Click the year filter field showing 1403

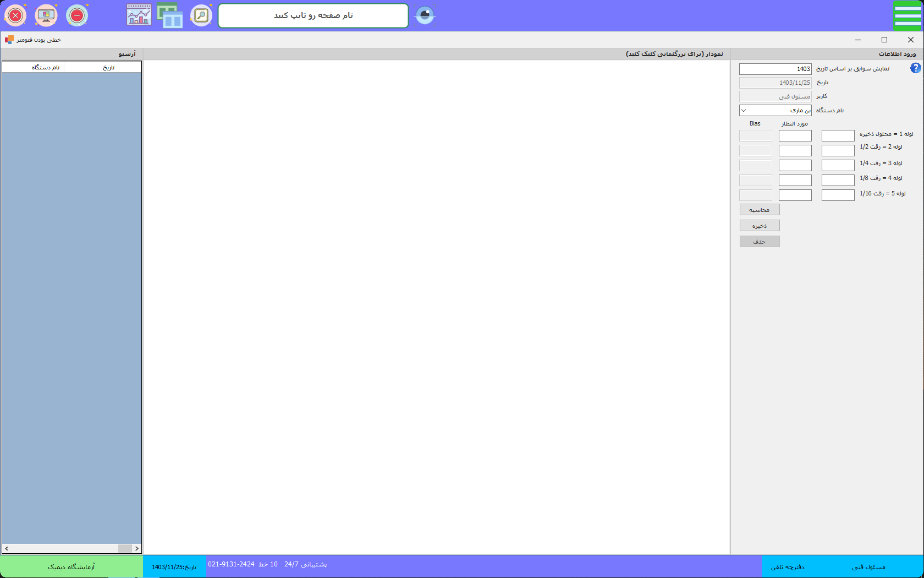(775, 69)
